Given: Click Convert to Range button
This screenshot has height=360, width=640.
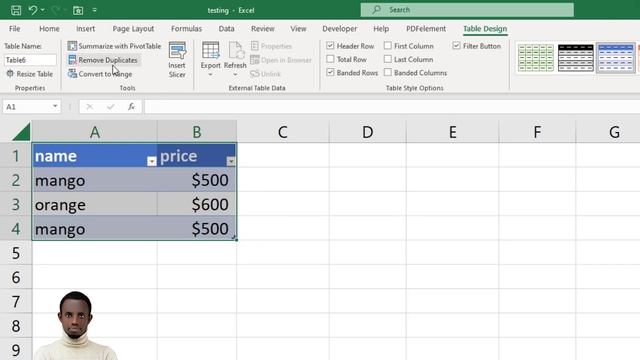Looking at the screenshot, I should 100,74.
